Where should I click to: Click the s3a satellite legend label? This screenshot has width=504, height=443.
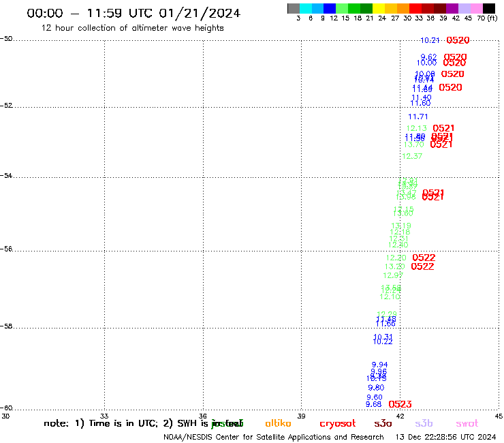tap(383, 423)
